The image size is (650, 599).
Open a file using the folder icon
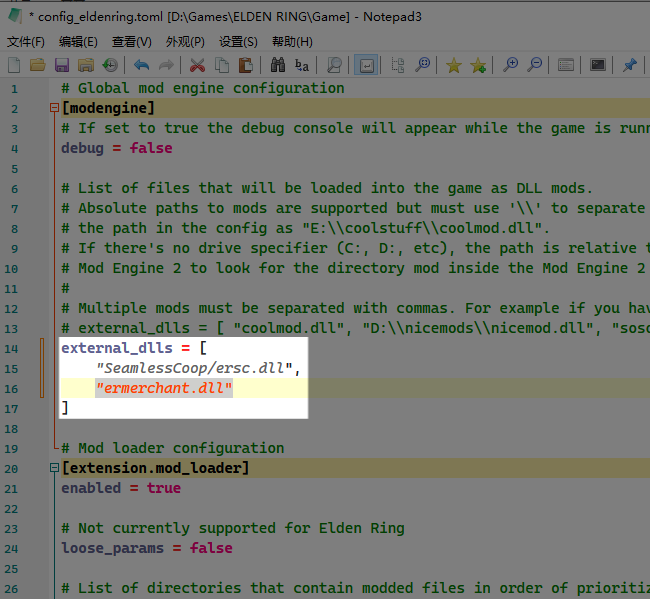click(x=38, y=65)
